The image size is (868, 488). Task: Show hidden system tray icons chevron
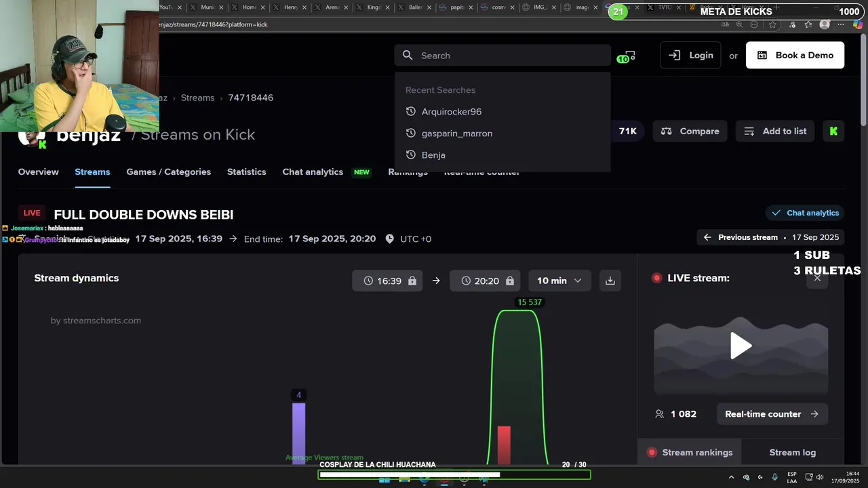point(731,477)
